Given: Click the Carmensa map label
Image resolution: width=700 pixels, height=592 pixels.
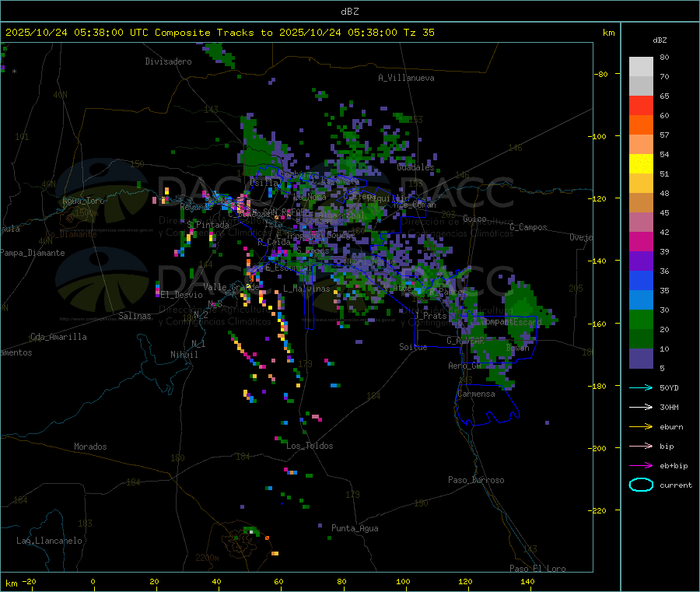Looking at the screenshot, I should click(x=476, y=394).
